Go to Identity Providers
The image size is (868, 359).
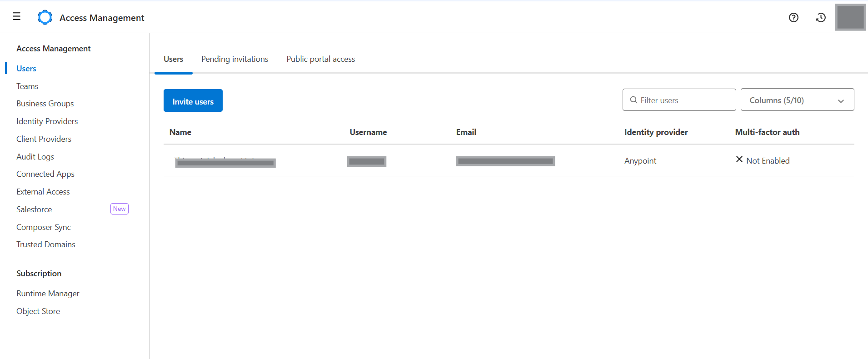pos(47,121)
